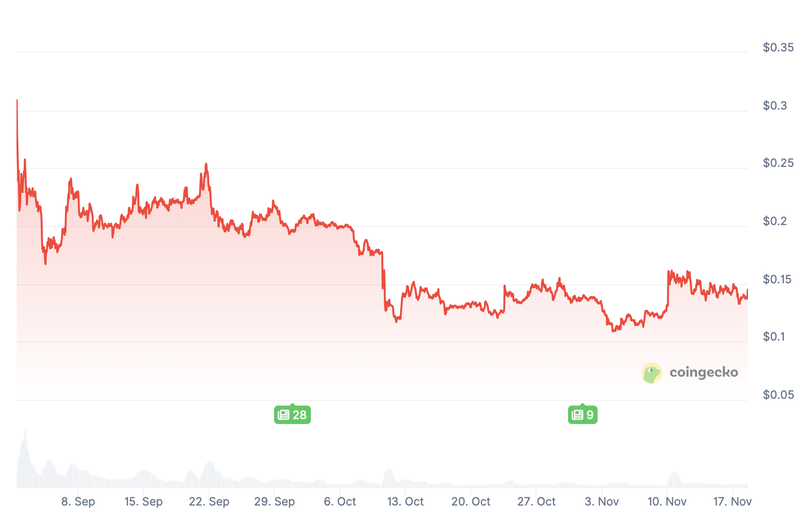Image resolution: width=812 pixels, height=523 pixels.
Task: Click the $0.05 price axis label
Action: (778, 395)
